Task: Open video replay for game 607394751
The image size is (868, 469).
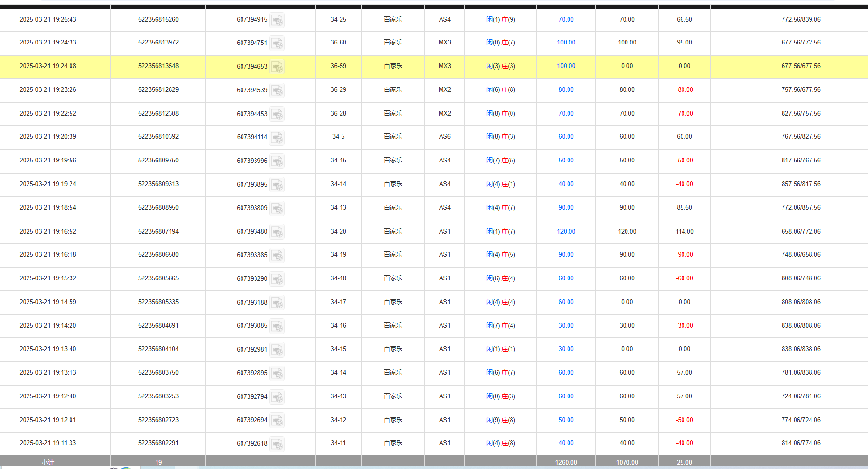Action: click(277, 44)
